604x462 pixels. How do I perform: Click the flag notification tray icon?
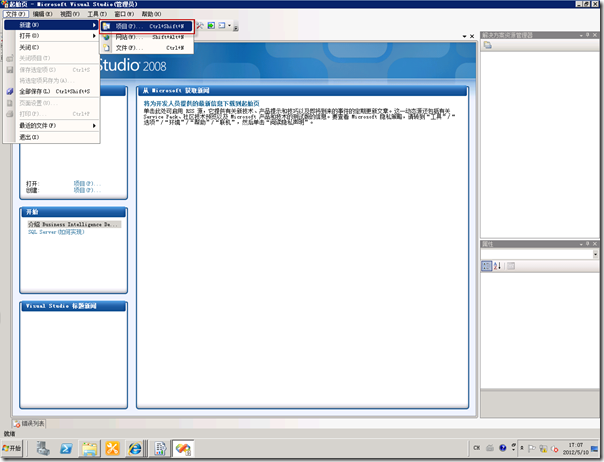pyautogui.click(x=532, y=449)
